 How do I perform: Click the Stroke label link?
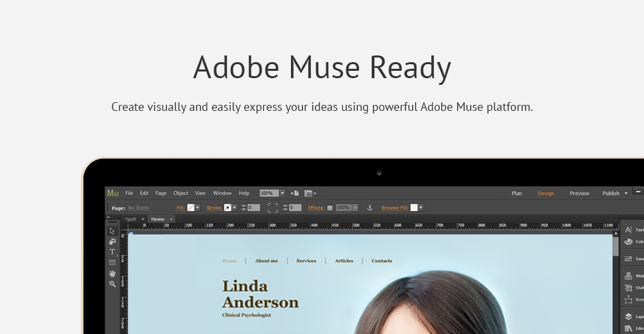coord(214,208)
